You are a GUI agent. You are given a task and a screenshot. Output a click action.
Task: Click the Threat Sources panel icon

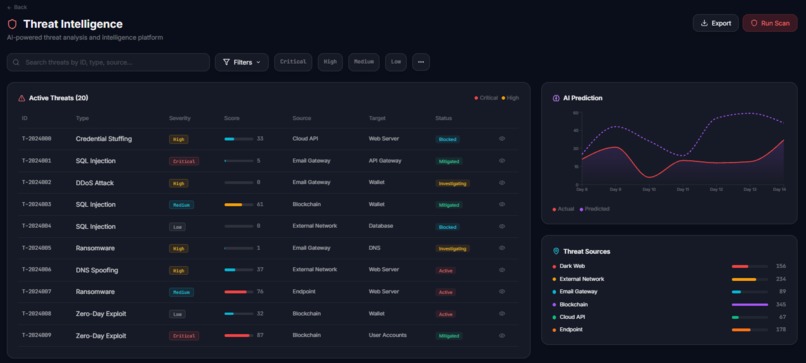coord(556,251)
